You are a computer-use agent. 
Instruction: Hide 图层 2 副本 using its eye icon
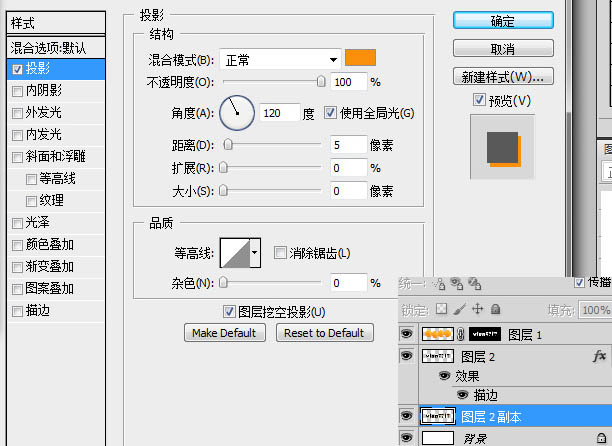coord(407,416)
